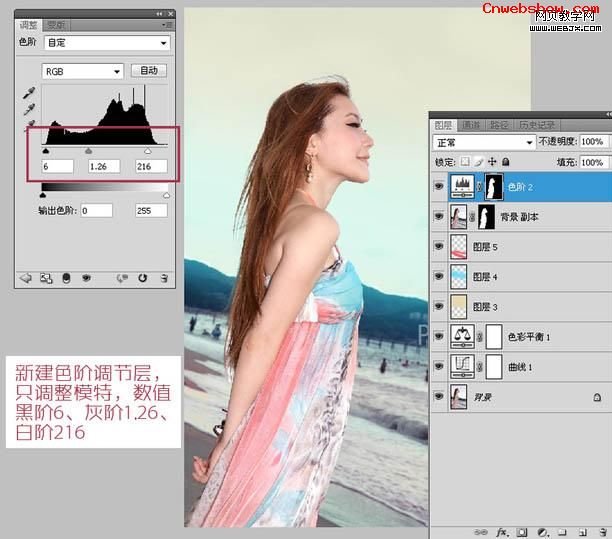Toggle visibility of 曲线 1 layer
Viewport: 612px width, 539px height.
click(439, 366)
